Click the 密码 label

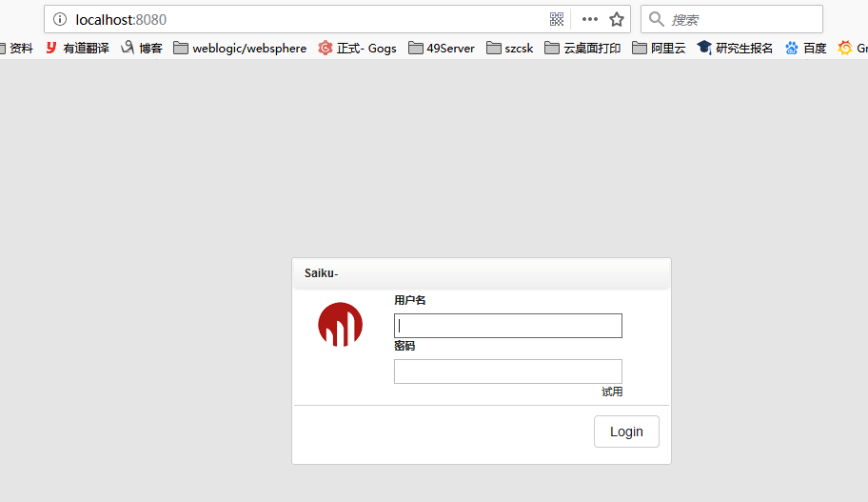(x=404, y=346)
